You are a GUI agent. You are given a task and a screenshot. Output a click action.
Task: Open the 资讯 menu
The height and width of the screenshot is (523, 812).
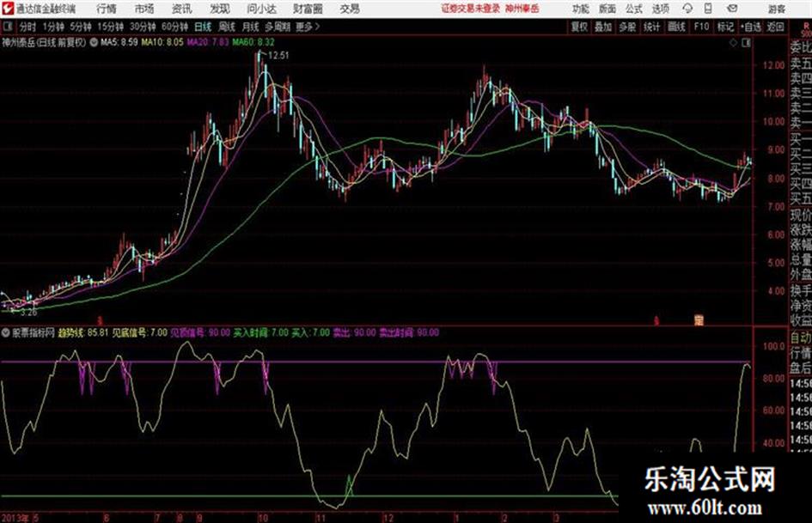pos(182,9)
